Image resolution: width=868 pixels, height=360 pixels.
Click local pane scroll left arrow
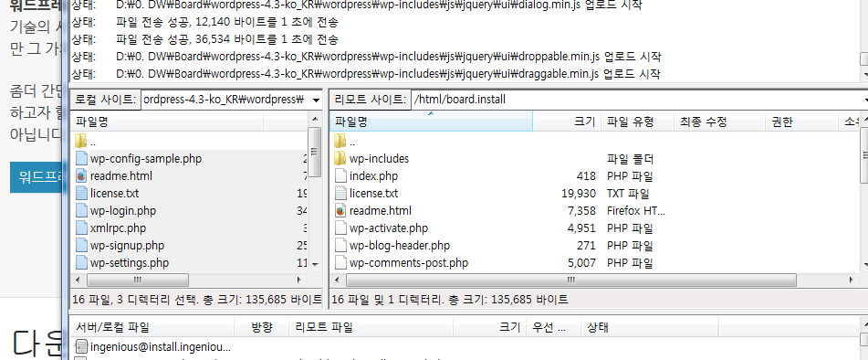[x=78, y=280]
